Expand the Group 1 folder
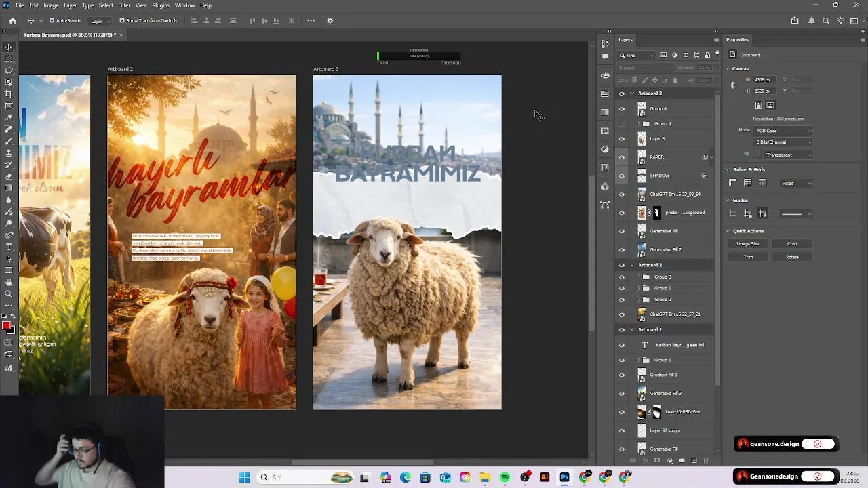 coord(638,360)
